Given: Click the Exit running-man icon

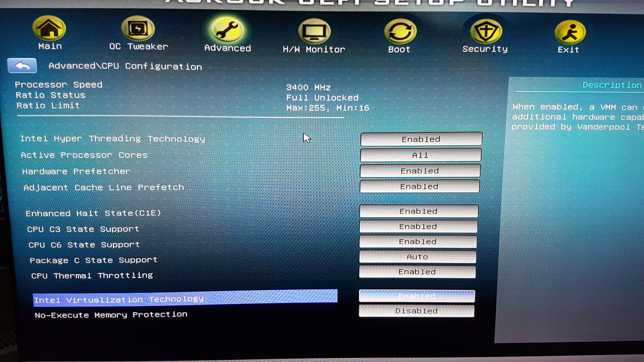Looking at the screenshot, I should click(570, 32).
